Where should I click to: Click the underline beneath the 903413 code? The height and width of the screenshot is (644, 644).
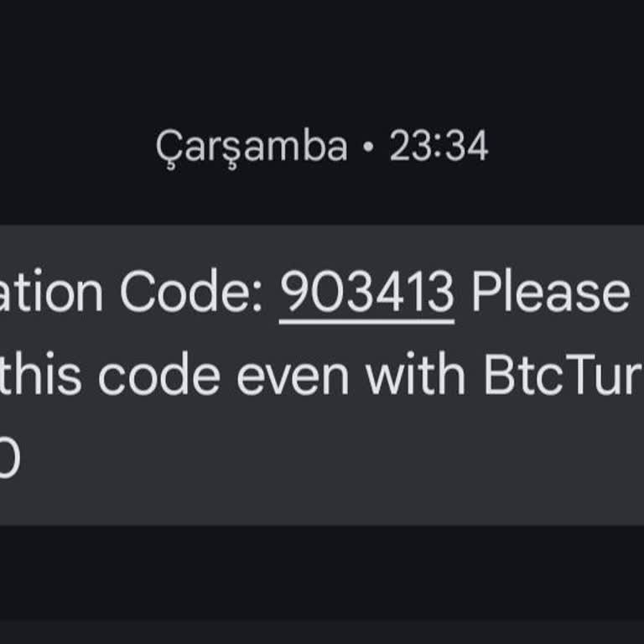[x=366, y=320]
